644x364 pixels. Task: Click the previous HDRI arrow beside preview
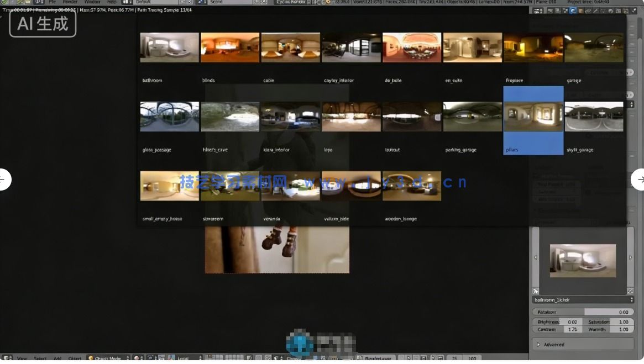pyautogui.click(x=535, y=258)
